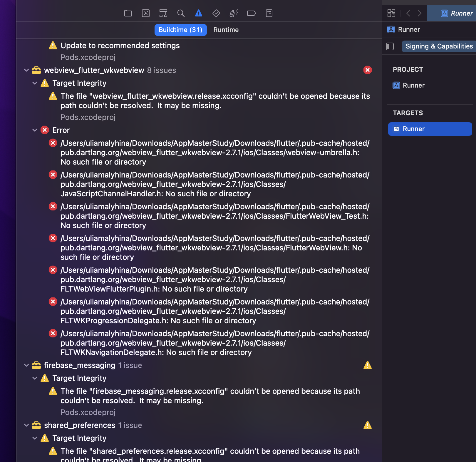Click the warning badge on shared_preferences row
This screenshot has height=462, width=476.
point(368,425)
